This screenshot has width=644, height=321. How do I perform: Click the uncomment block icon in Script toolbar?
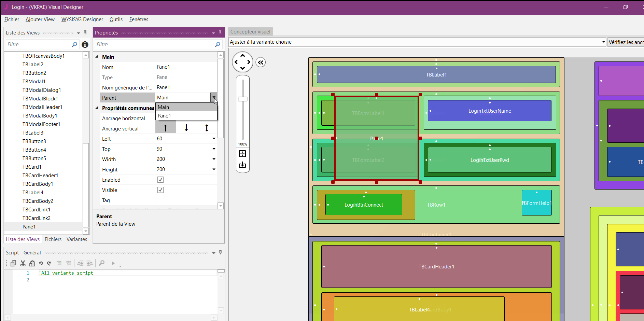click(x=69, y=263)
